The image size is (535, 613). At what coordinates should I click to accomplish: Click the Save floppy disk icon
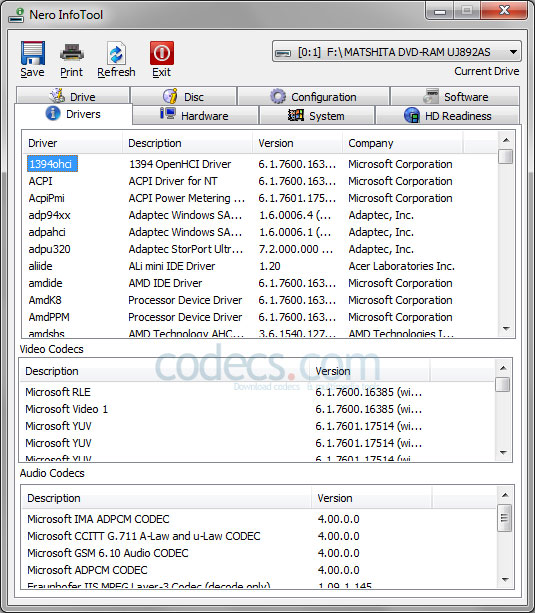point(33,53)
